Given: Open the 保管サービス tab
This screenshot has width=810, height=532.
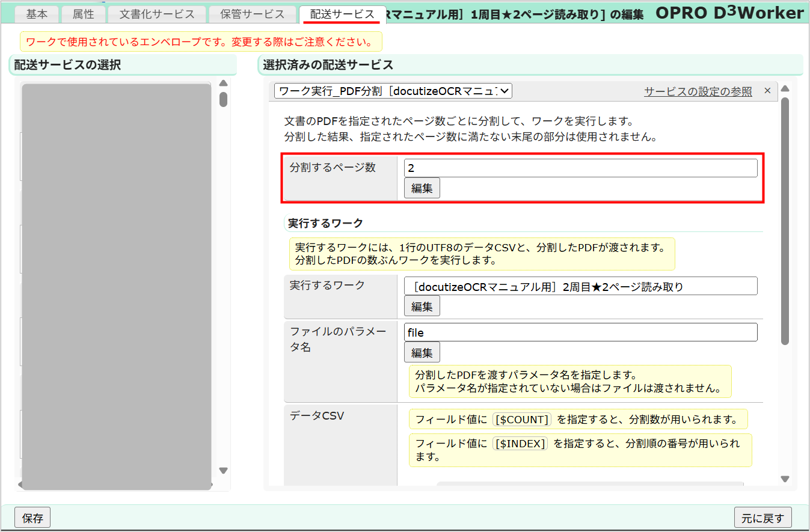Looking at the screenshot, I should [x=253, y=14].
